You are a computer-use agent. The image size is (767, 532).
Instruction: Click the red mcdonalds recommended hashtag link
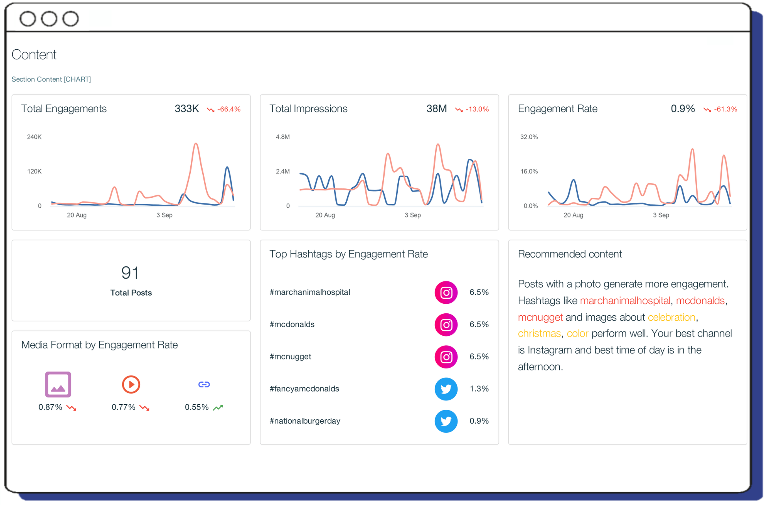(700, 301)
